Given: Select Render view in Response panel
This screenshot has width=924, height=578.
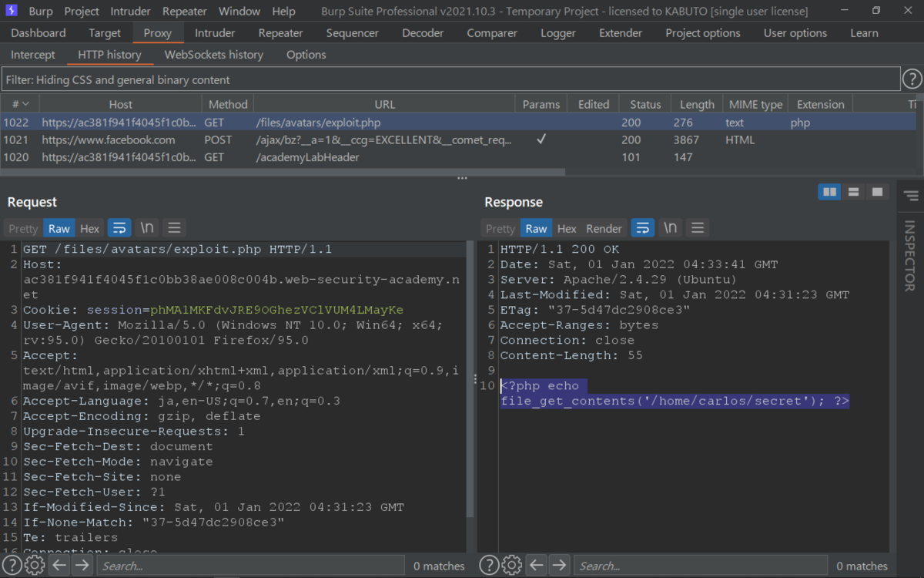Looking at the screenshot, I should click(604, 228).
